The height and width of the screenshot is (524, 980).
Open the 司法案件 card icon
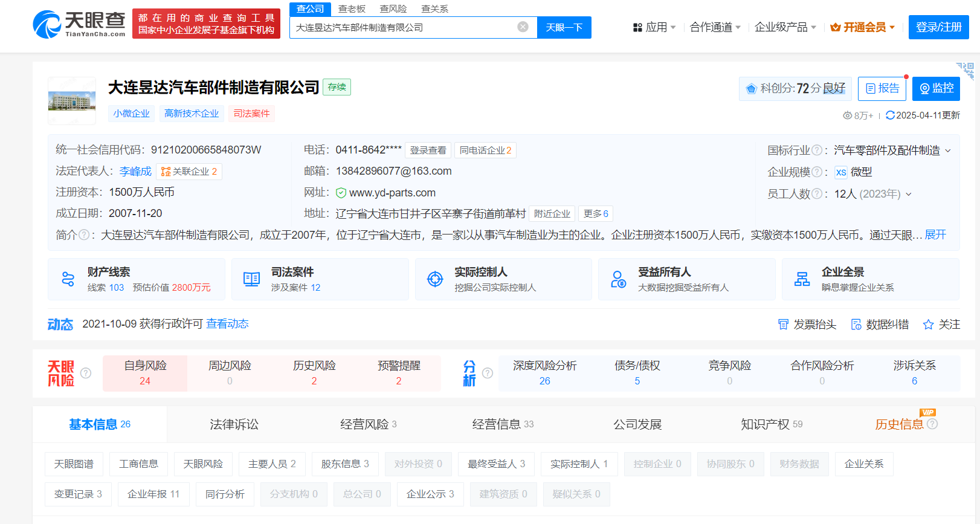click(251, 279)
